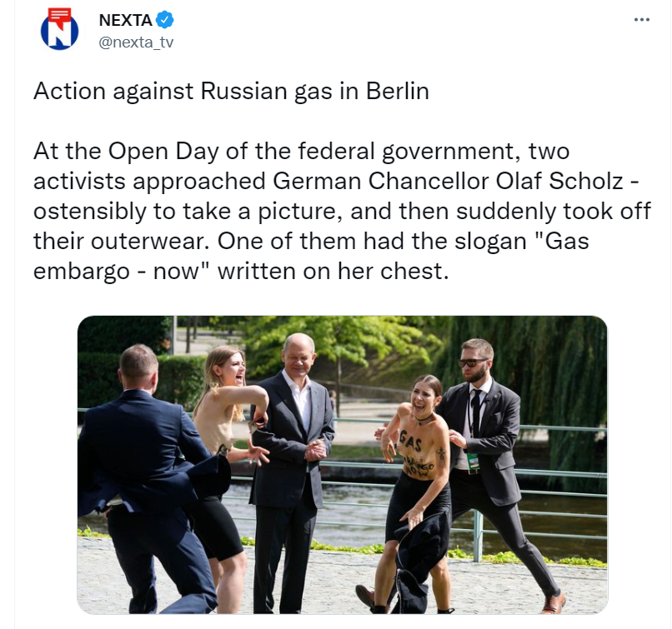Click the word 'Berlin' in the tweet

tap(398, 91)
